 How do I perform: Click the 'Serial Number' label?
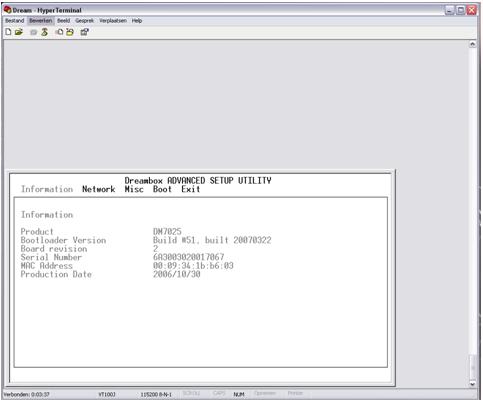(x=51, y=257)
